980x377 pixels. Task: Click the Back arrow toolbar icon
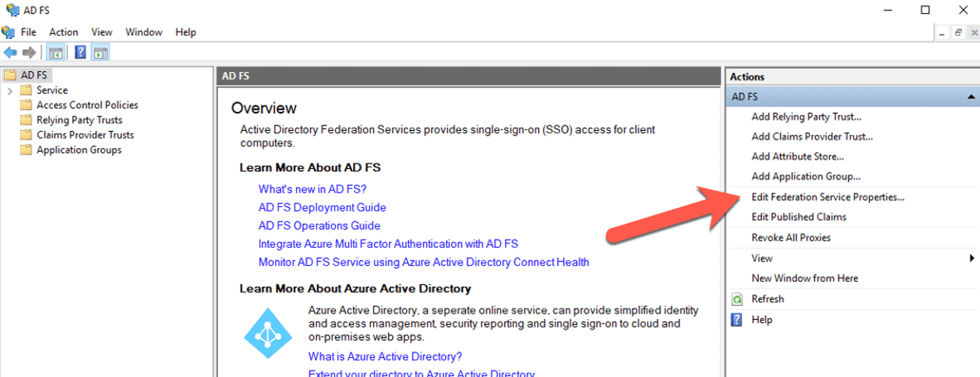point(10,52)
